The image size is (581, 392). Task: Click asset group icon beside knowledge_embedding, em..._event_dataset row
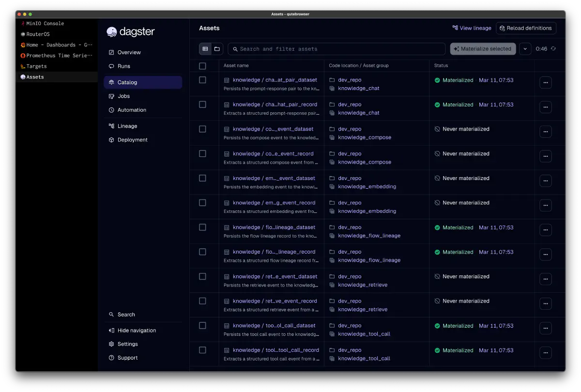click(x=332, y=187)
